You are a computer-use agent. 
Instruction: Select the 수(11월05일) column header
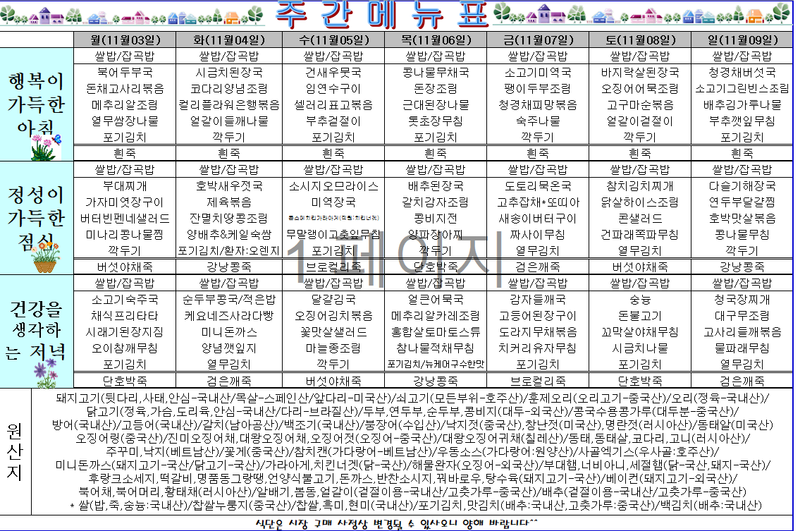332,38
